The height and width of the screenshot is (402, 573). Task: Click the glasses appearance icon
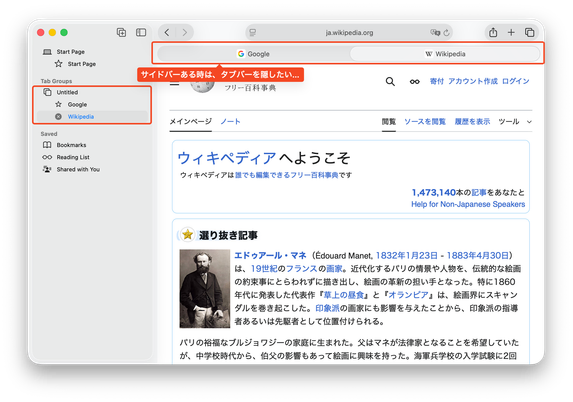414,81
